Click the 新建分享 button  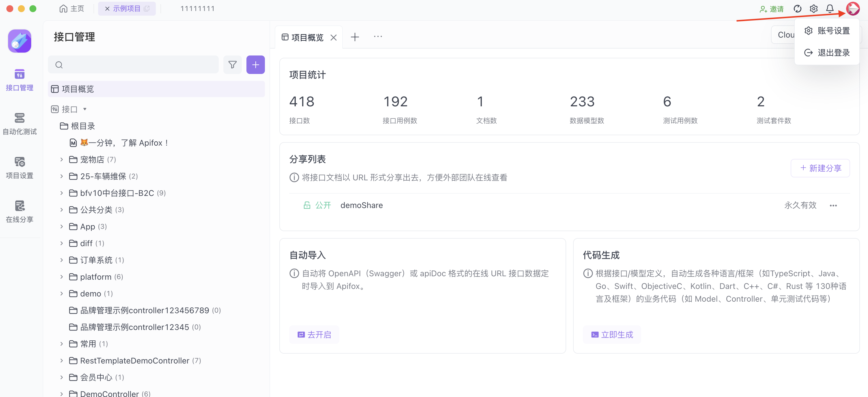pos(820,168)
